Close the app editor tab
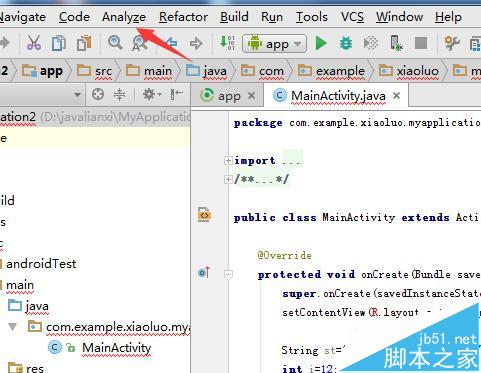The width and height of the screenshot is (481, 373). click(252, 96)
